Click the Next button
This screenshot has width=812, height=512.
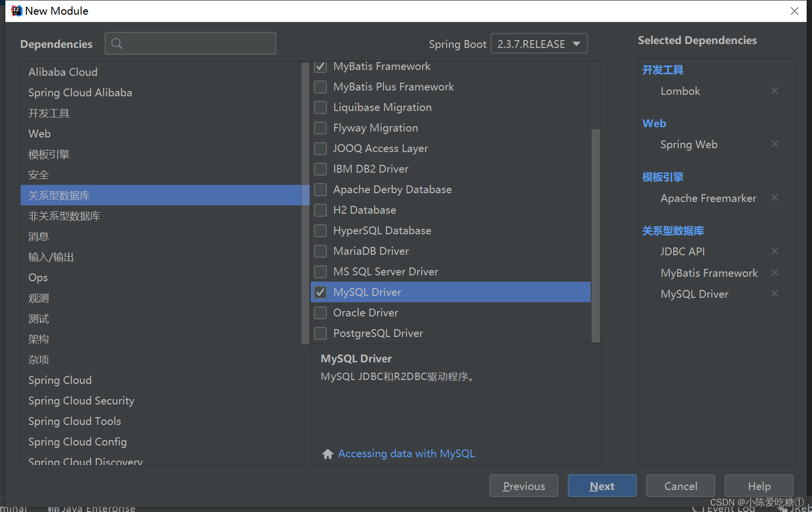pyautogui.click(x=602, y=486)
